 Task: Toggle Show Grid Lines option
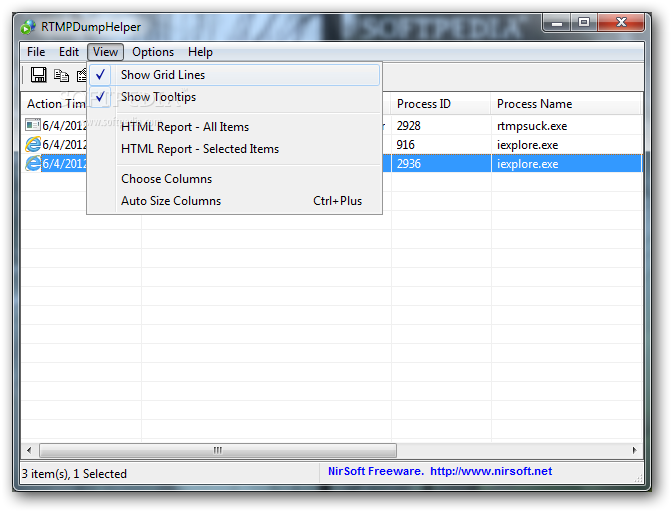click(x=234, y=75)
